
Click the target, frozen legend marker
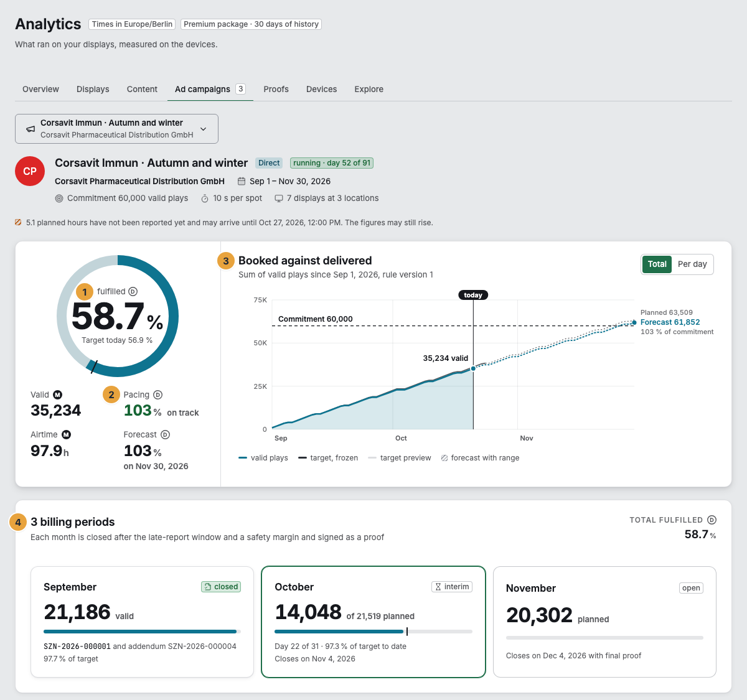(x=303, y=458)
